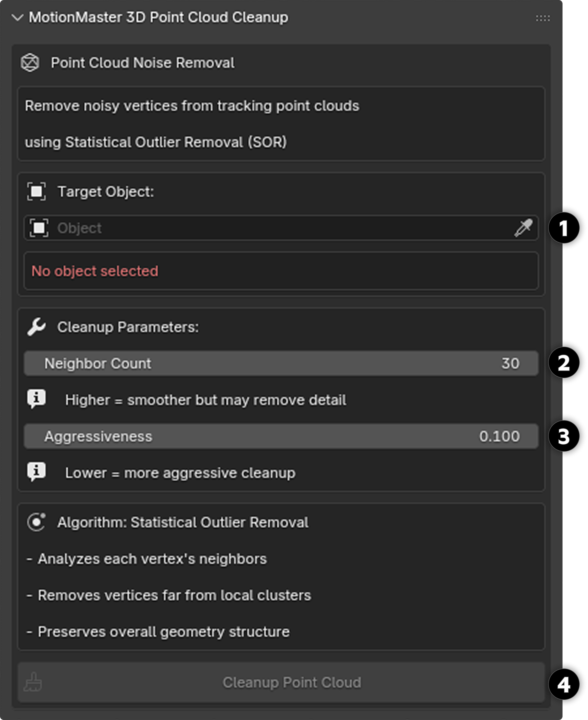
Task: Click the Algorithm section icon
Action: [x=36, y=522]
